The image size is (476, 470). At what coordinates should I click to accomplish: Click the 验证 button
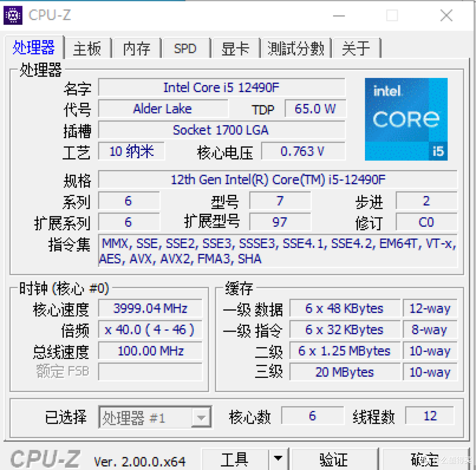pyautogui.click(x=334, y=459)
